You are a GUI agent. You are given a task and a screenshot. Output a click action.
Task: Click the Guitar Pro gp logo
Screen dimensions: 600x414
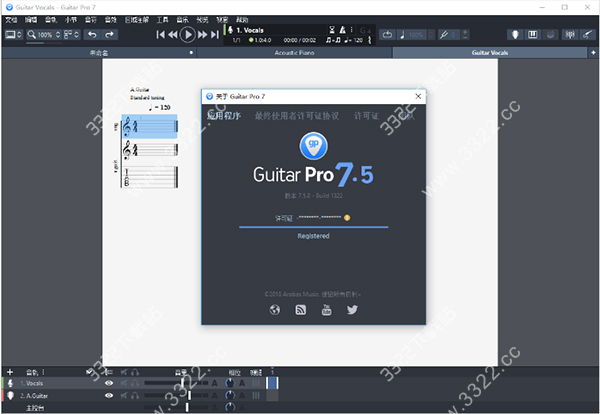pyautogui.click(x=313, y=146)
